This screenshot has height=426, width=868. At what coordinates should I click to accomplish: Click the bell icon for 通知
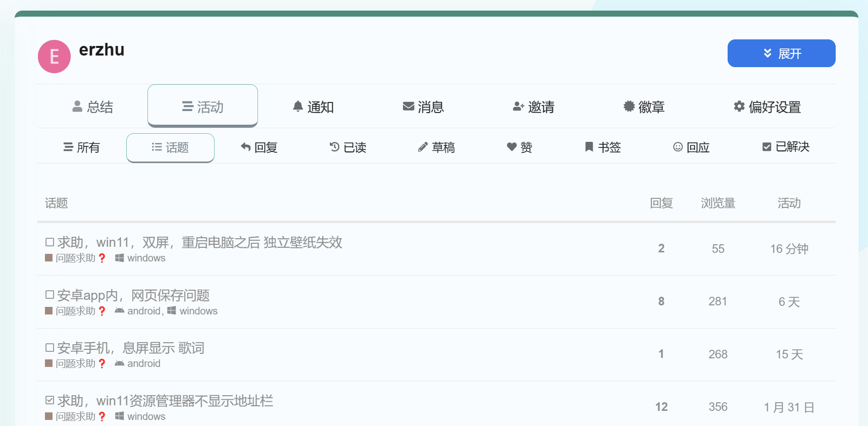[x=298, y=107]
